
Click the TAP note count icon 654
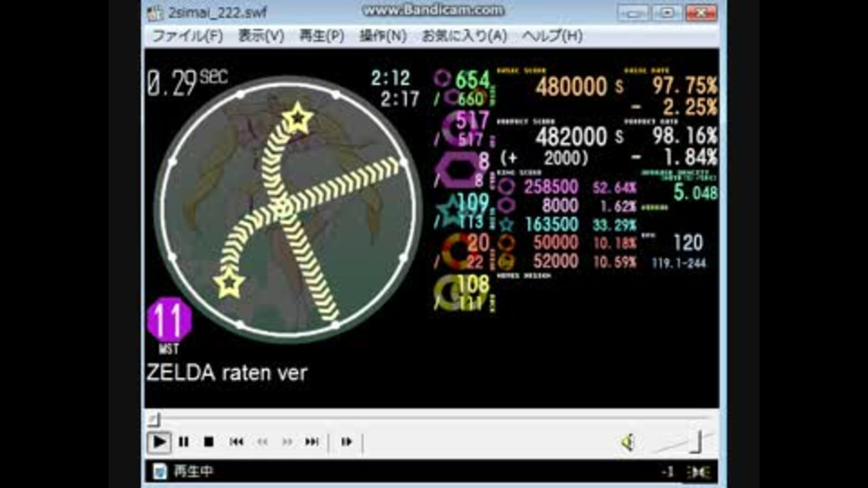442,78
